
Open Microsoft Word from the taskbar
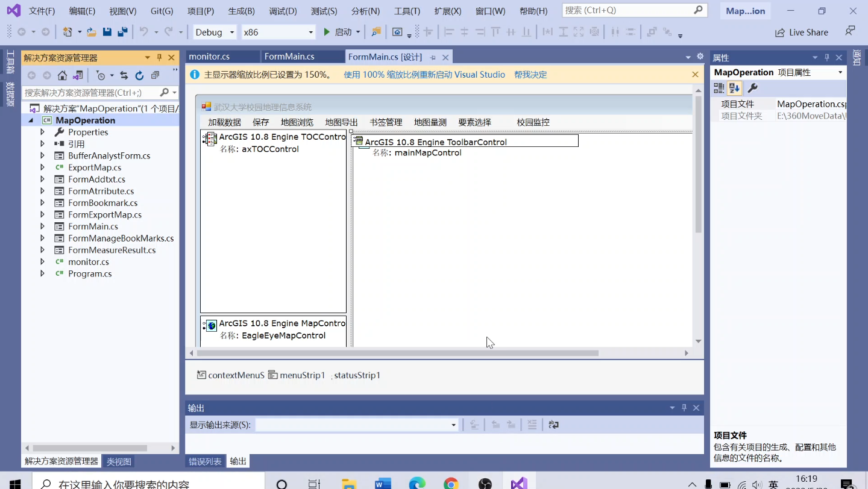tap(383, 484)
